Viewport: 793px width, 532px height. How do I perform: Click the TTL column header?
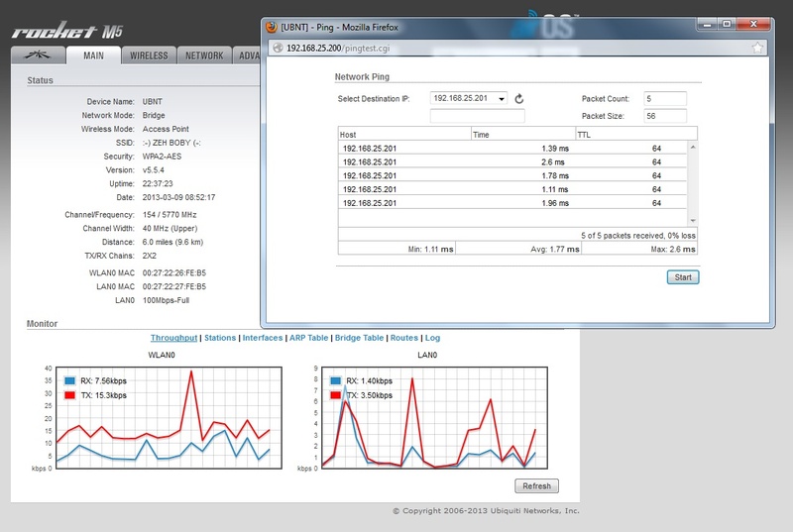pyautogui.click(x=636, y=135)
